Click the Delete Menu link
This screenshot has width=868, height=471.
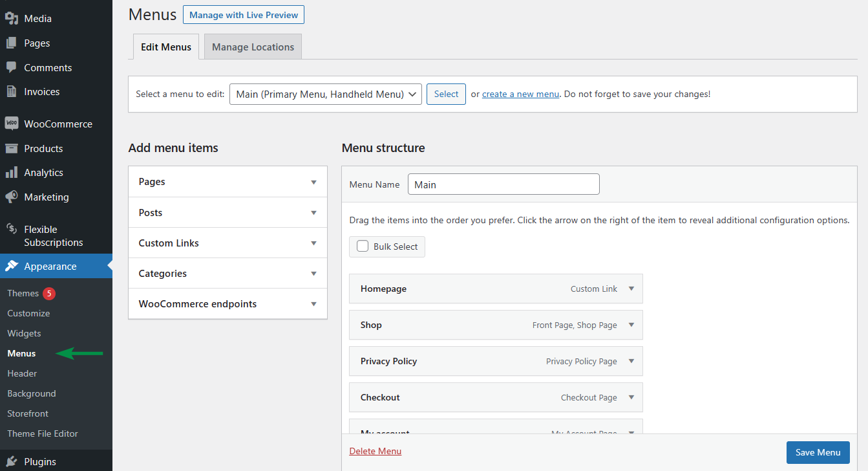click(376, 451)
